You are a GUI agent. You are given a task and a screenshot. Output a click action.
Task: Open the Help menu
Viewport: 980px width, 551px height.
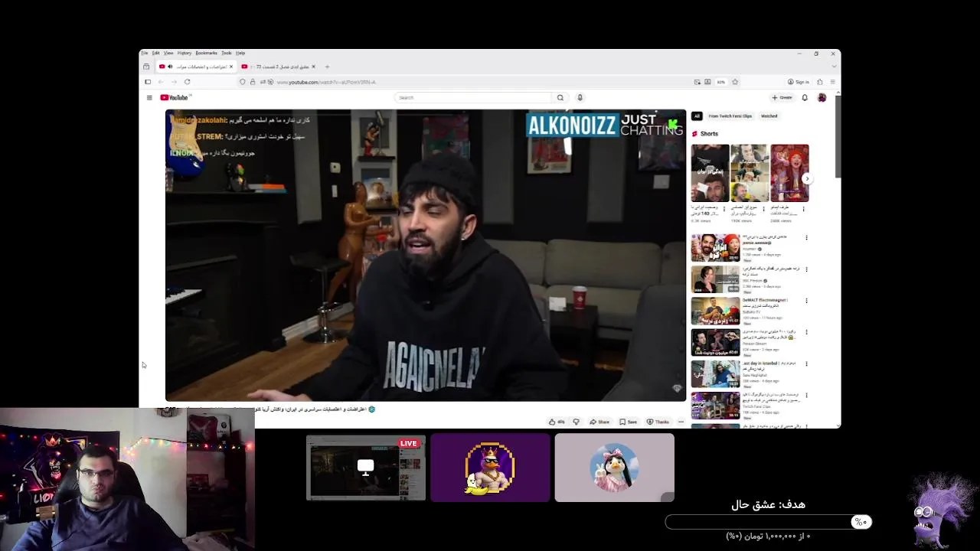pyautogui.click(x=240, y=53)
